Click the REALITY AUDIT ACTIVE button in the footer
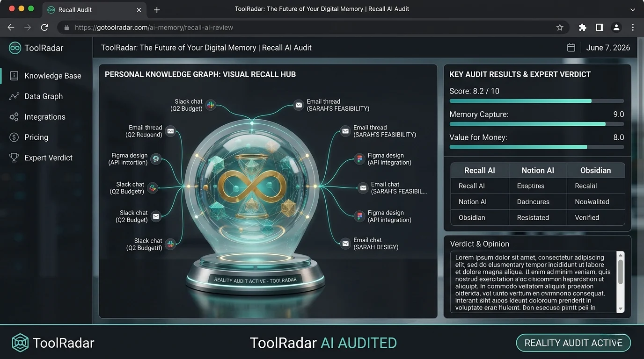The image size is (644, 359). tap(573, 343)
